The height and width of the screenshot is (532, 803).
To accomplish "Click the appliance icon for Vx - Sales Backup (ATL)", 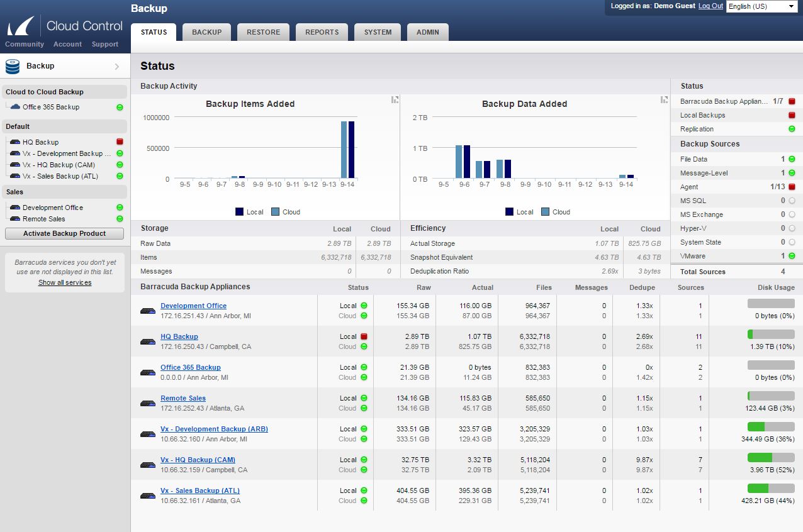I will point(148,496).
